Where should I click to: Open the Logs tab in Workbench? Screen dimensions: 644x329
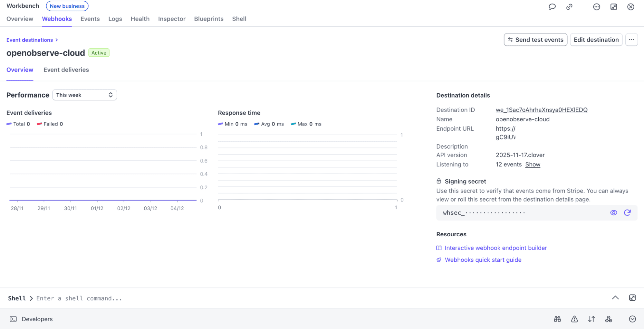coord(115,19)
